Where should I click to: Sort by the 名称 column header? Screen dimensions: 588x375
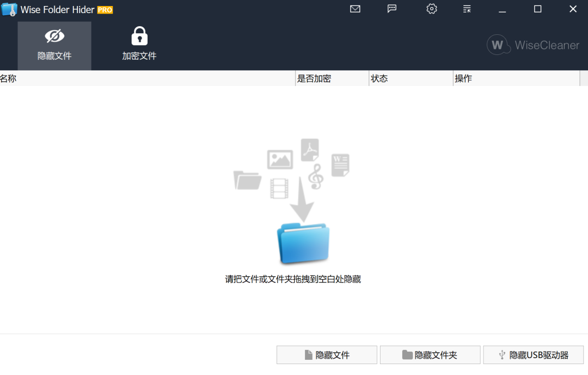tap(9, 78)
